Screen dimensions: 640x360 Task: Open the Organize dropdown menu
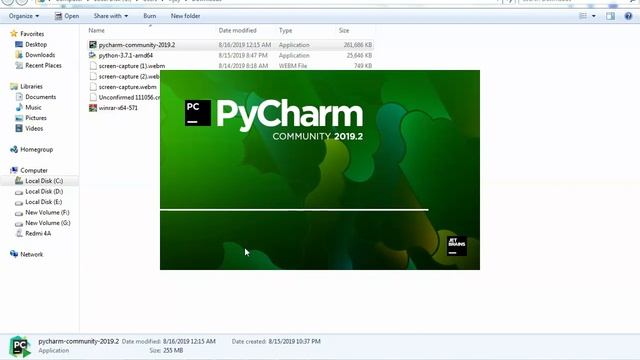pos(24,16)
